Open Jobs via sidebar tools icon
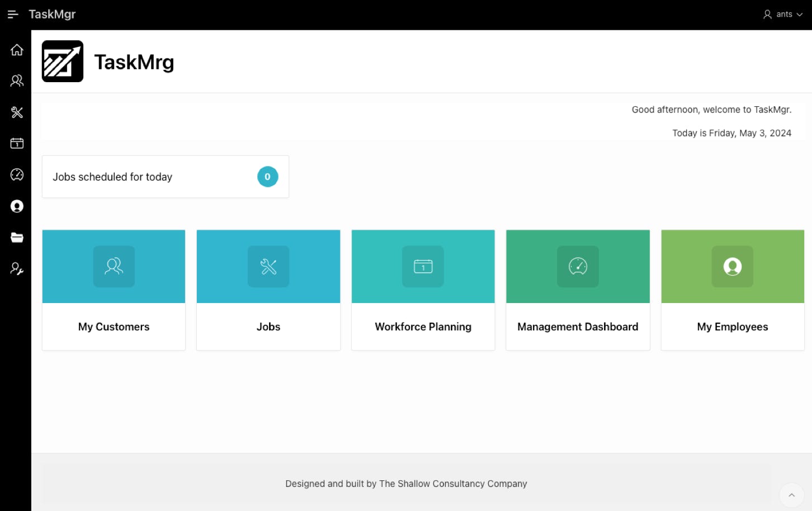This screenshot has height=511, width=812. [17, 112]
